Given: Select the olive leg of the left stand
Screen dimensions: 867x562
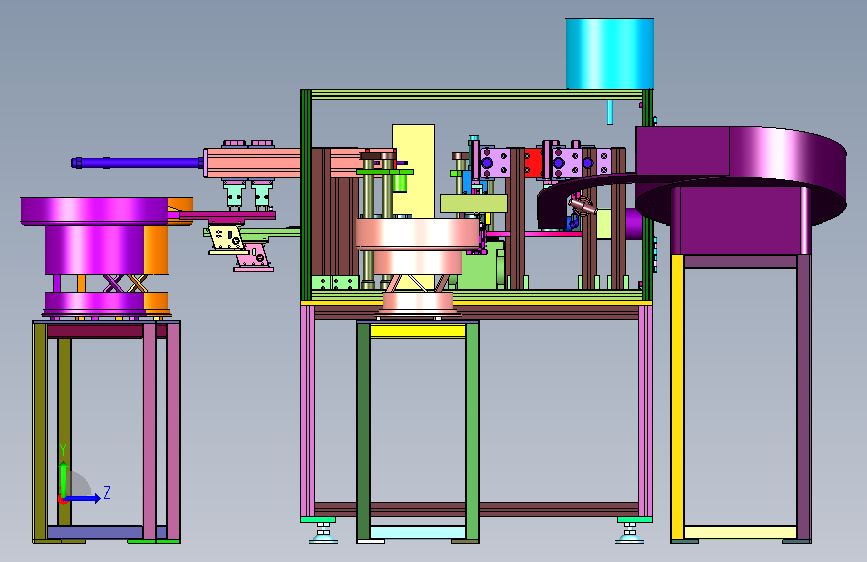Looking at the screenshot, I should click(40, 431).
